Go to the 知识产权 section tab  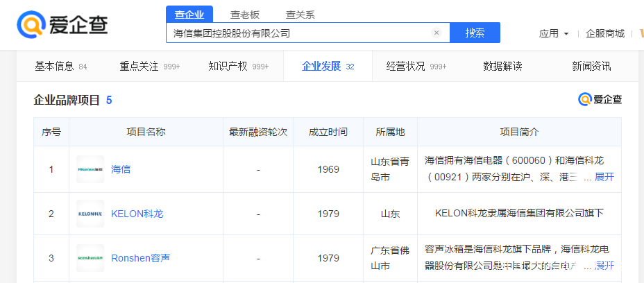(x=228, y=67)
